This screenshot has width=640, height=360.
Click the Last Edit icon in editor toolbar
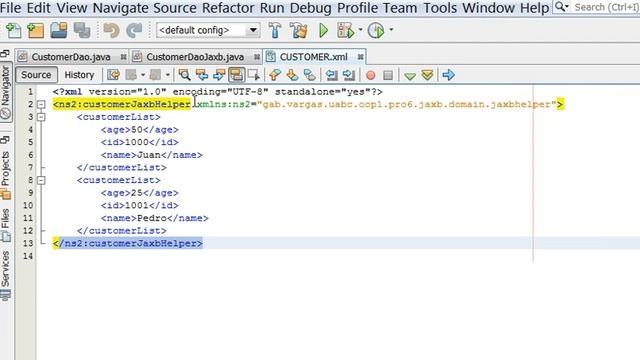point(113,75)
